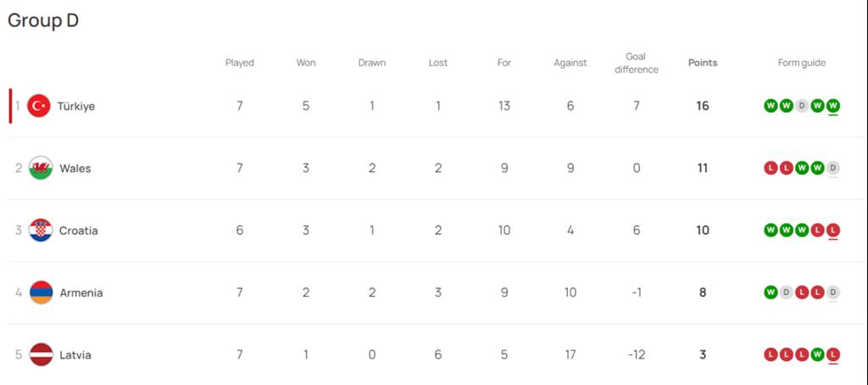Click the Group D heading
The width and height of the screenshot is (868, 385).
[x=43, y=20]
